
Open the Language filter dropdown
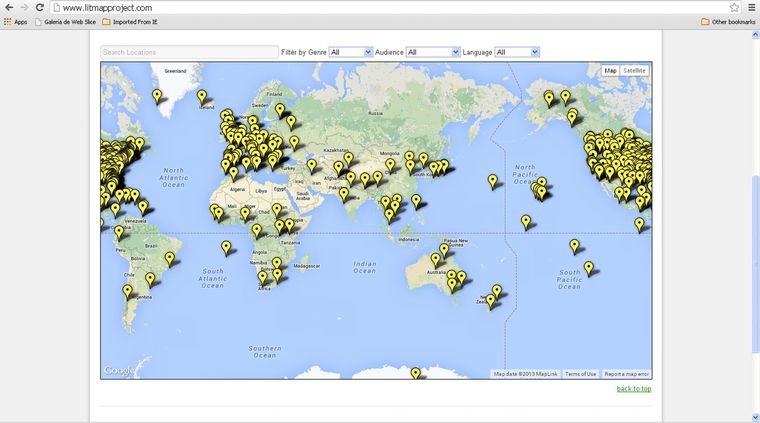(x=517, y=52)
